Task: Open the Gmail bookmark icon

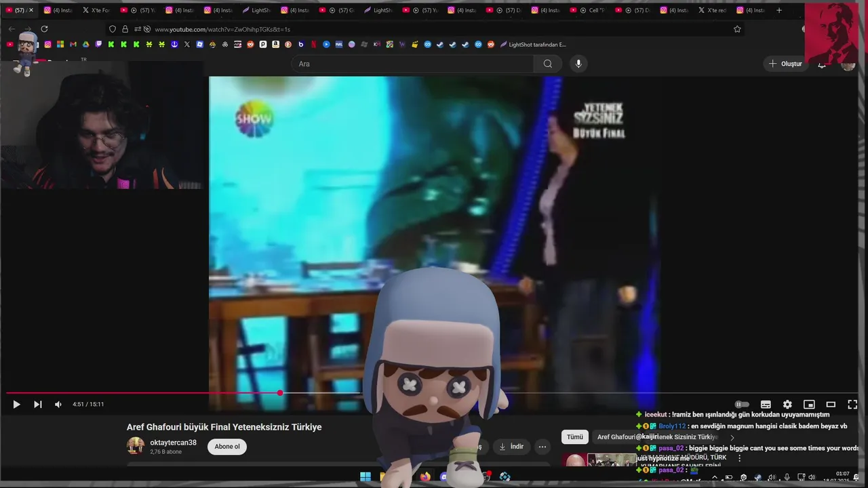Action: (73, 45)
